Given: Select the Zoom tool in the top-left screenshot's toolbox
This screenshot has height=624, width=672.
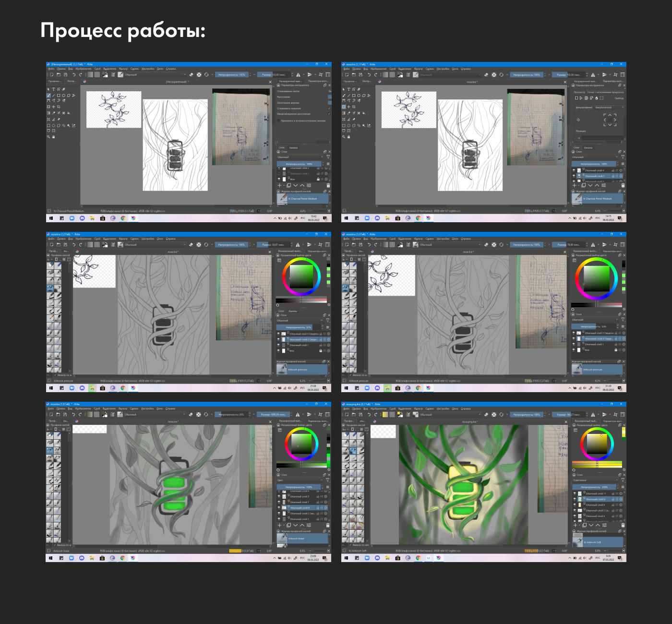Looking at the screenshot, I should click(x=48, y=137).
